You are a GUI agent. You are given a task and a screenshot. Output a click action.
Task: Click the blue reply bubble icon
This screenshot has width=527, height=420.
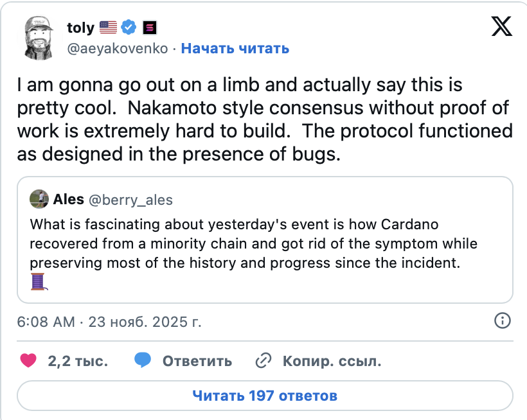pos(143,361)
